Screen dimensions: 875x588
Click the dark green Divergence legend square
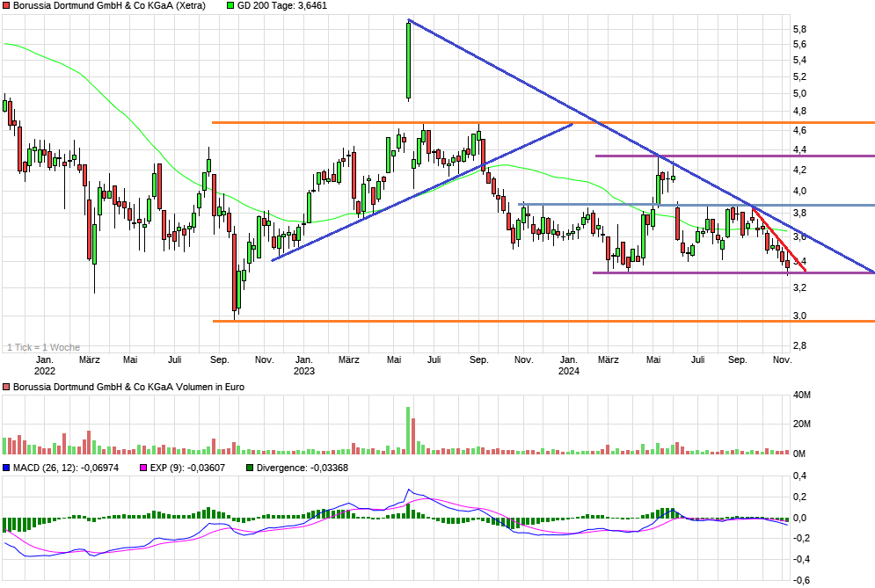coord(250,468)
